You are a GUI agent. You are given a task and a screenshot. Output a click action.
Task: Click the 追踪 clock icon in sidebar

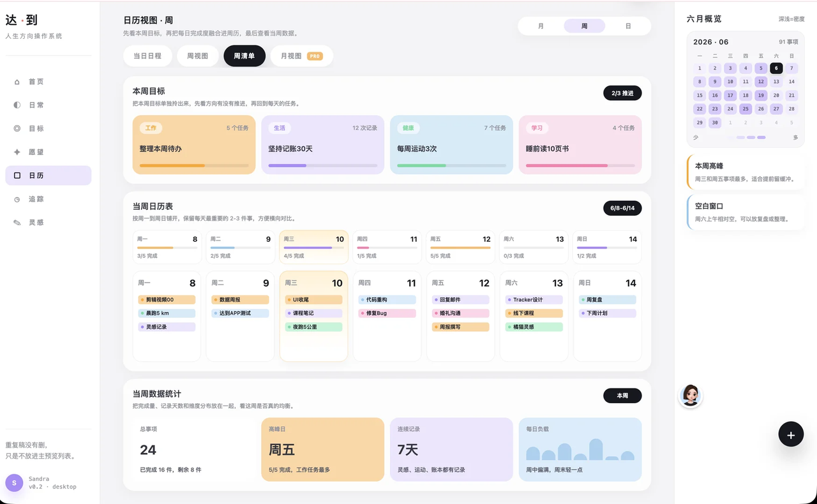[17, 199]
